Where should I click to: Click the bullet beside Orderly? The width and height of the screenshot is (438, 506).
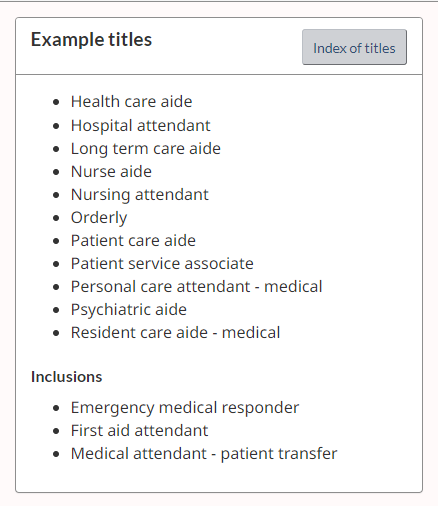(56, 218)
